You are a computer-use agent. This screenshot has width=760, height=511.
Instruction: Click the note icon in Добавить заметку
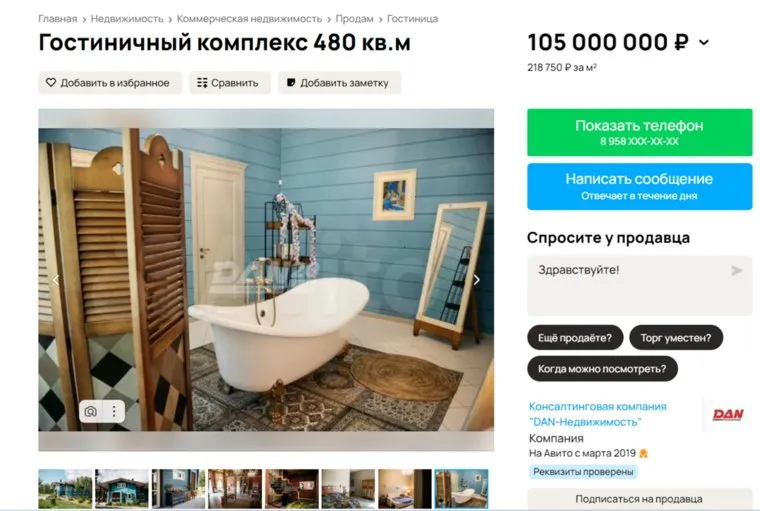291,83
